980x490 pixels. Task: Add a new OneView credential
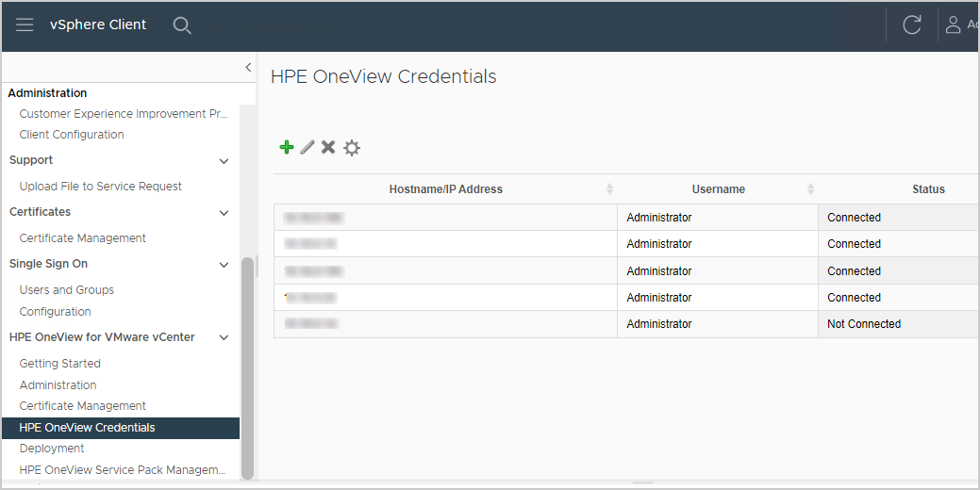[x=286, y=147]
